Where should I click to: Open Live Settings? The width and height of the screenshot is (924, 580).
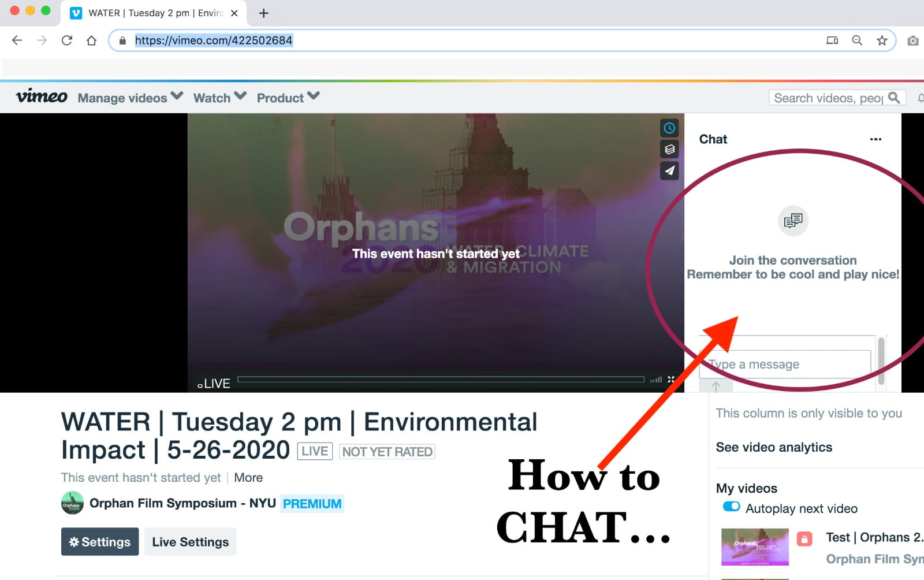[191, 542]
